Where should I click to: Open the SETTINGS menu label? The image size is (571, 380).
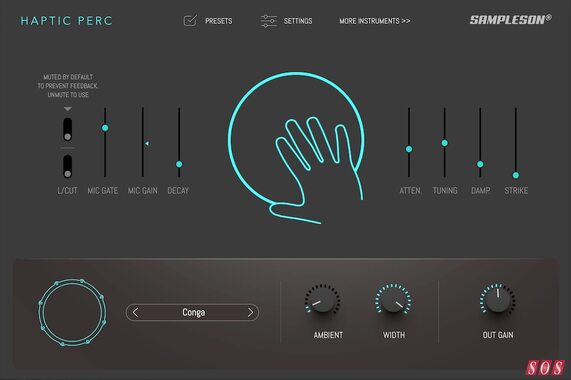tap(298, 21)
